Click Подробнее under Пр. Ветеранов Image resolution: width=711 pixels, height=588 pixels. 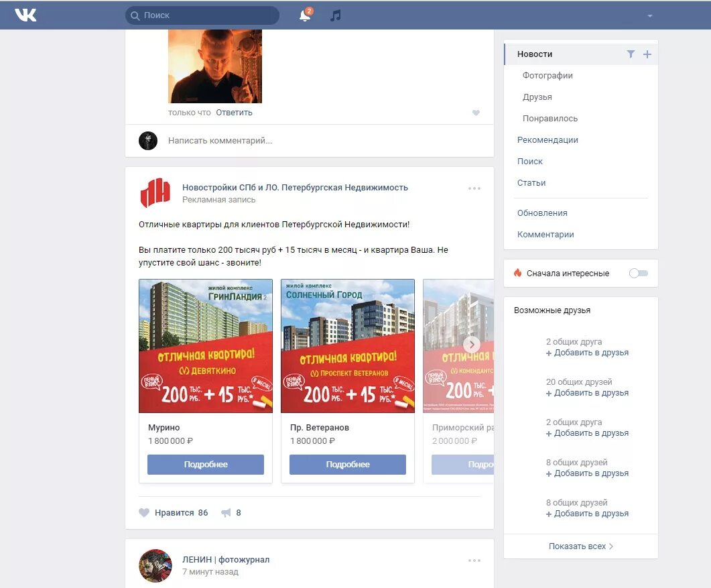(x=348, y=465)
